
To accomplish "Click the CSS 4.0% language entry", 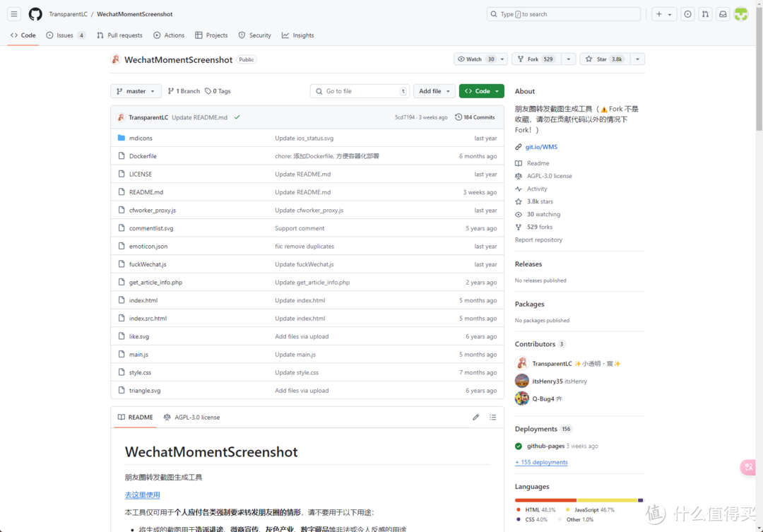I will [531, 519].
